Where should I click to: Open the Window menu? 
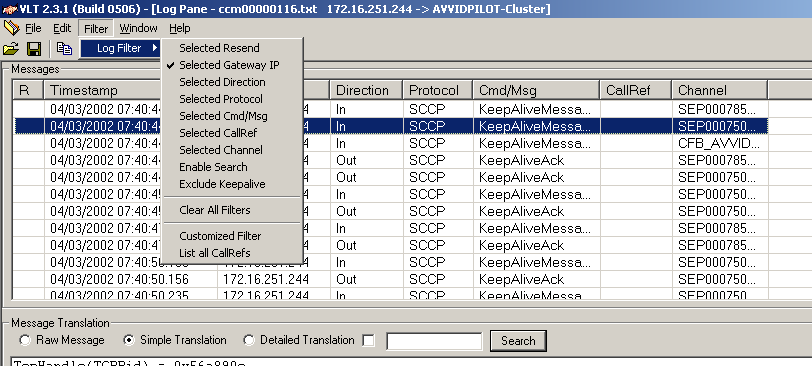[138, 28]
